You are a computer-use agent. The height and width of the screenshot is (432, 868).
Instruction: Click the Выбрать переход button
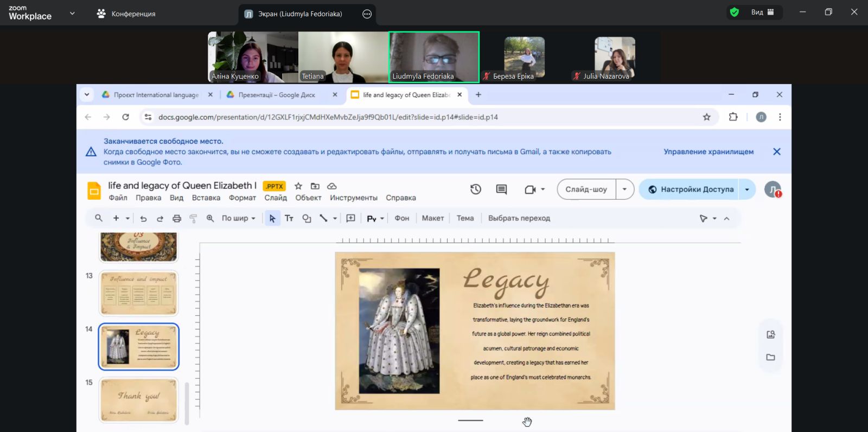[x=519, y=218]
